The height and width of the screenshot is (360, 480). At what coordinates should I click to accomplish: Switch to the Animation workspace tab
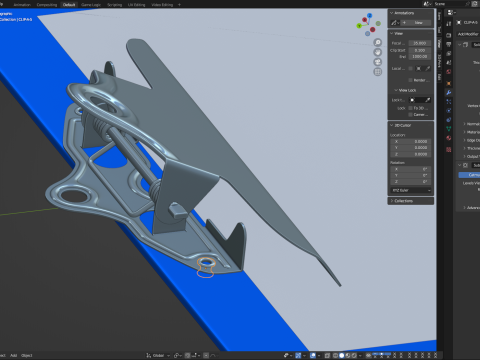coord(22,5)
